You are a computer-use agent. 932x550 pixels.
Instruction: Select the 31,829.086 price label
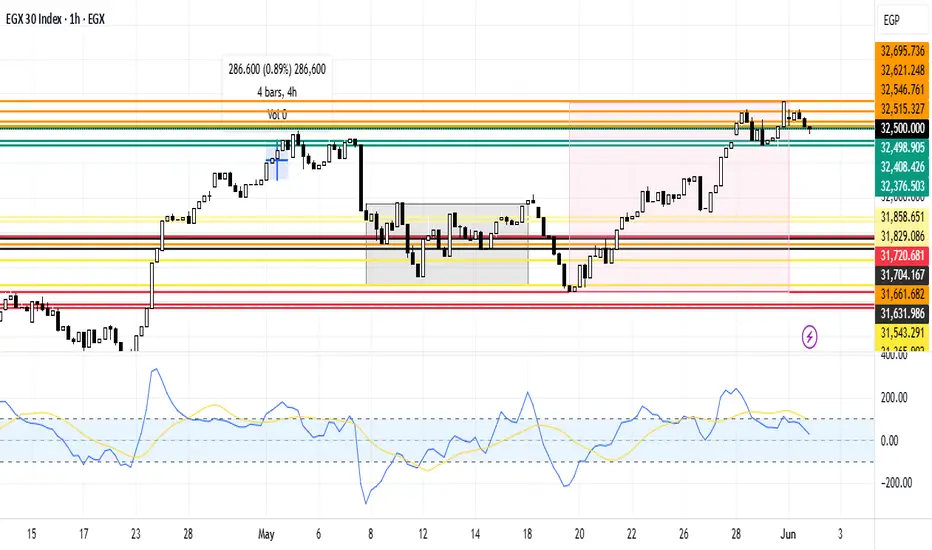[902, 236]
